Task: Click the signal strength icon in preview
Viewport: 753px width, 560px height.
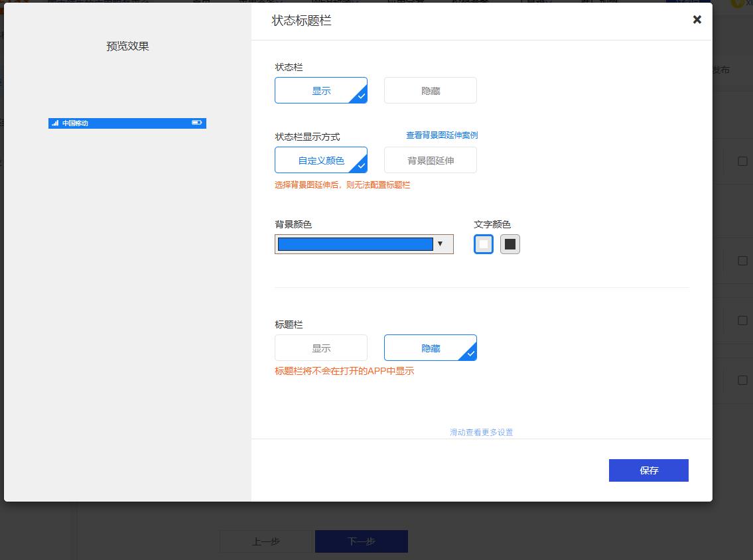Action: pyautogui.click(x=55, y=123)
